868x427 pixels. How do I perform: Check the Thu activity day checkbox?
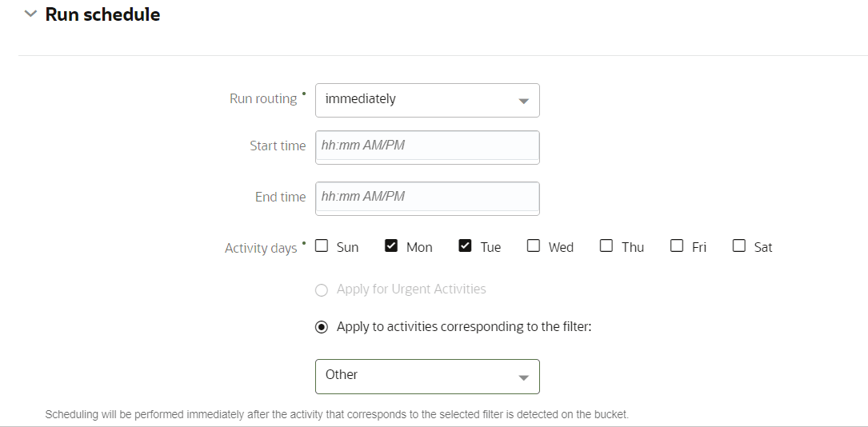pos(606,245)
